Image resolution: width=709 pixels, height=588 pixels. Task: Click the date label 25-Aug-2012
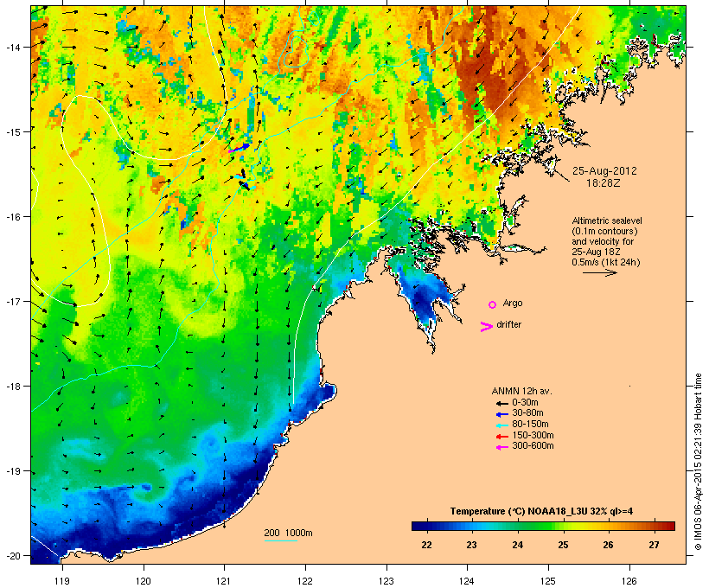(604, 171)
